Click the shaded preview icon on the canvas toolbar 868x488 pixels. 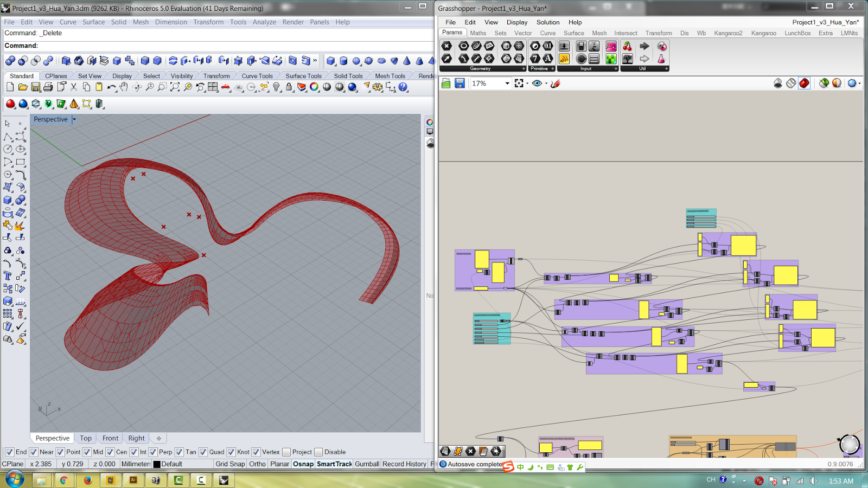[x=805, y=84]
